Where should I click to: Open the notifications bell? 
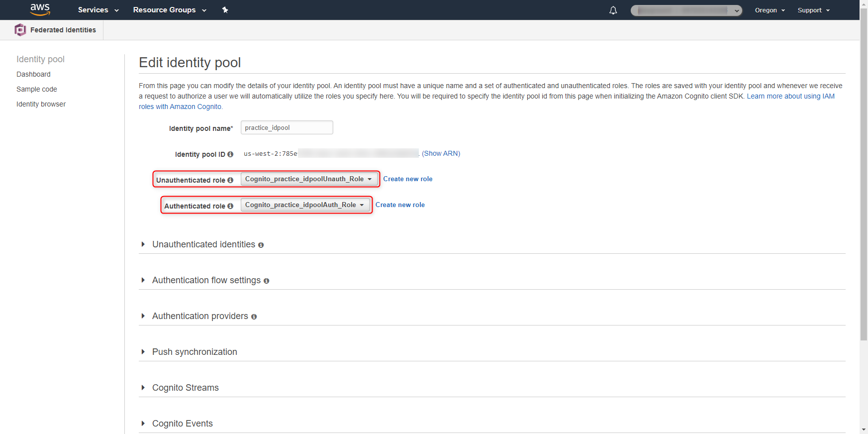[613, 10]
